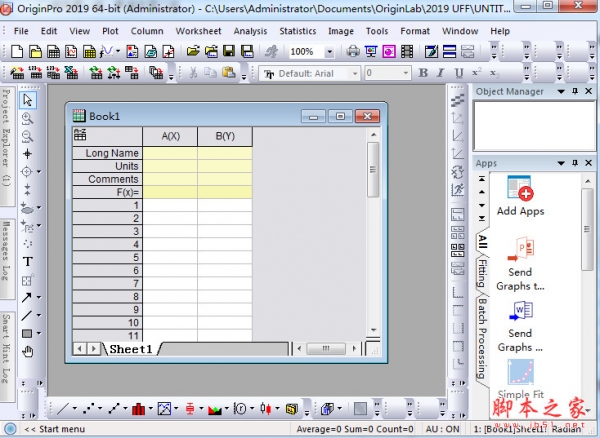Click column A(X) header

(169, 136)
